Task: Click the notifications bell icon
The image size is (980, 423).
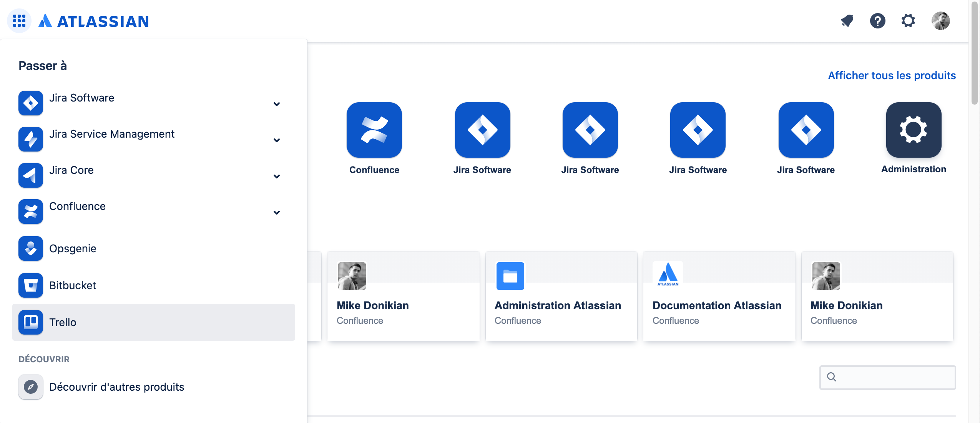Action: coord(847,21)
